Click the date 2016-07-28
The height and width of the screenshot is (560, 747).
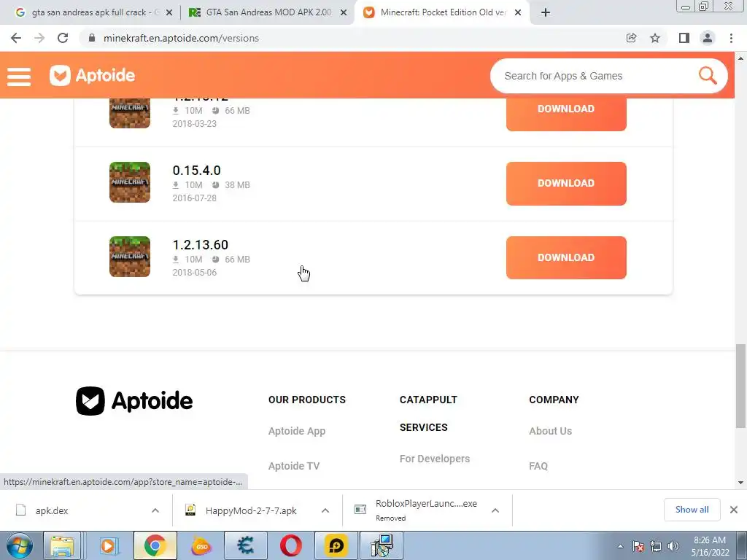pyautogui.click(x=194, y=198)
